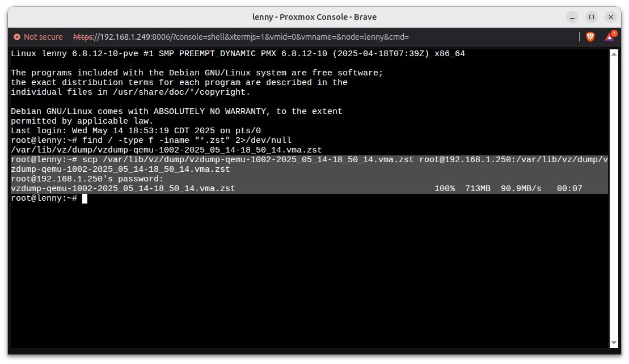Click the scrollbar up arrow in the terminal
The height and width of the screenshot is (364, 629).
click(614, 54)
